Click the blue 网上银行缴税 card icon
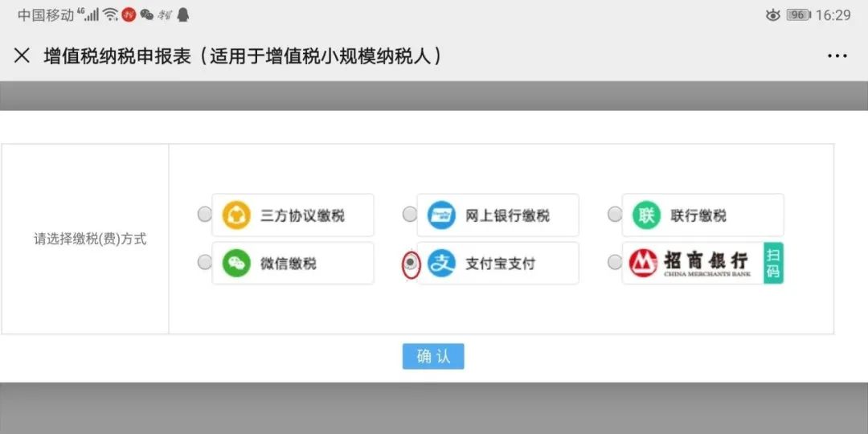The height and width of the screenshot is (434, 868). click(441, 215)
